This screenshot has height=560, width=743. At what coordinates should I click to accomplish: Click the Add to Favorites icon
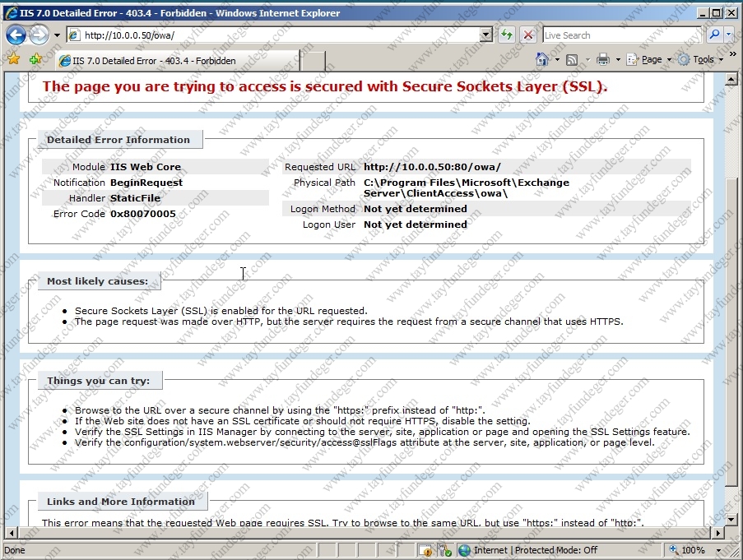pos(35,59)
